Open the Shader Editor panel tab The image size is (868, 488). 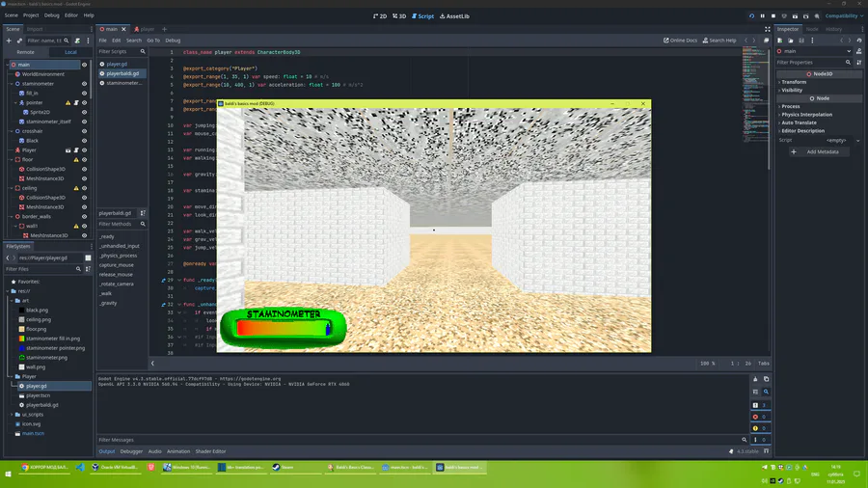pyautogui.click(x=210, y=451)
